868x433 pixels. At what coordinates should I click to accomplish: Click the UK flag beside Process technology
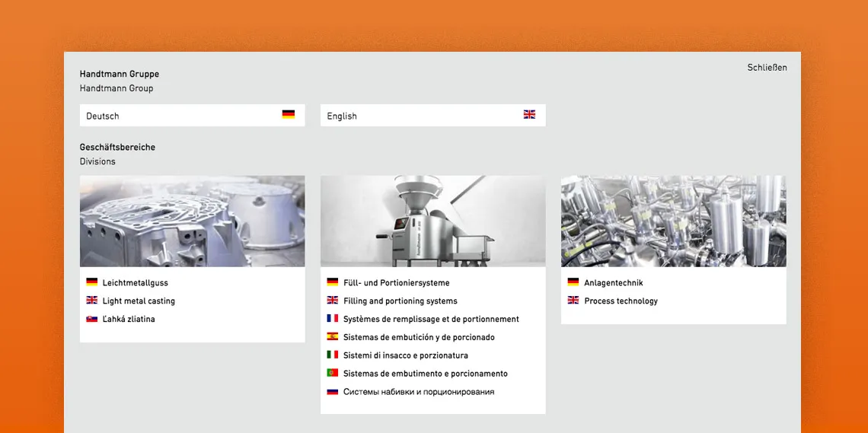pyautogui.click(x=573, y=301)
